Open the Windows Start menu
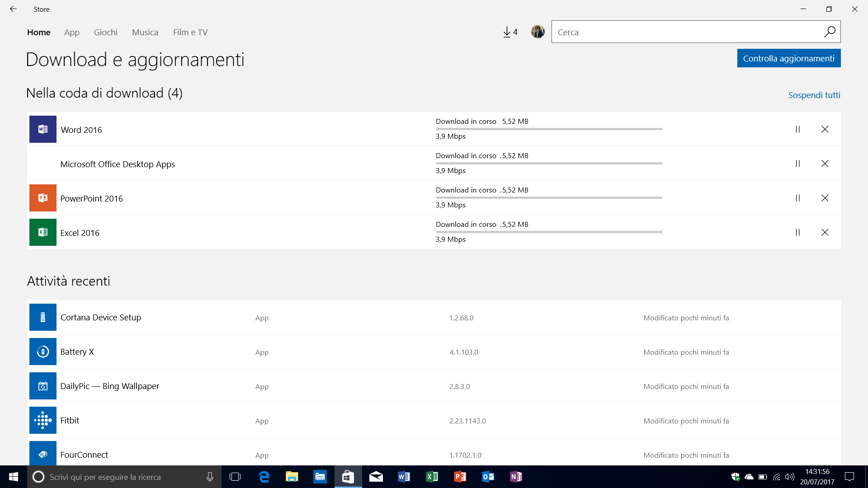The width and height of the screenshot is (868, 488). tap(14, 477)
